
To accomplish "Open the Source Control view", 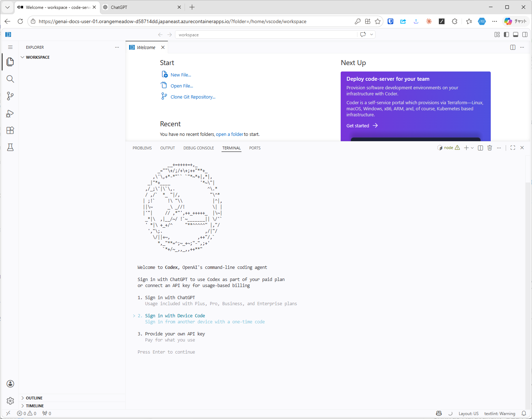I will click(10, 96).
